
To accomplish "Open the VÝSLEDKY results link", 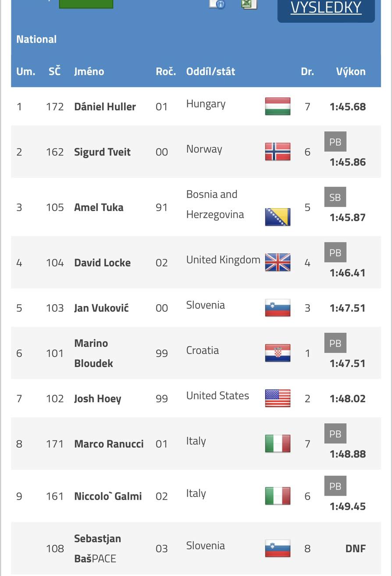I will (x=326, y=8).
